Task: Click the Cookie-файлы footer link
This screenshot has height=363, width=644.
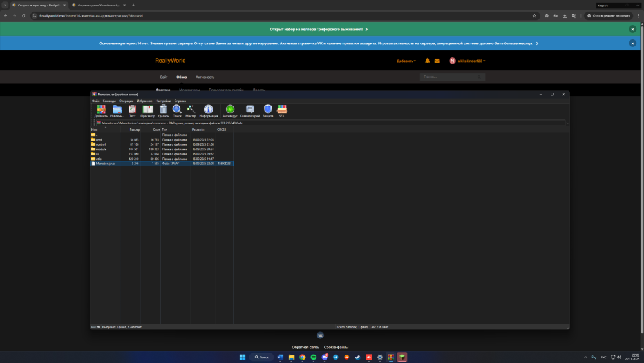Action: click(x=336, y=347)
